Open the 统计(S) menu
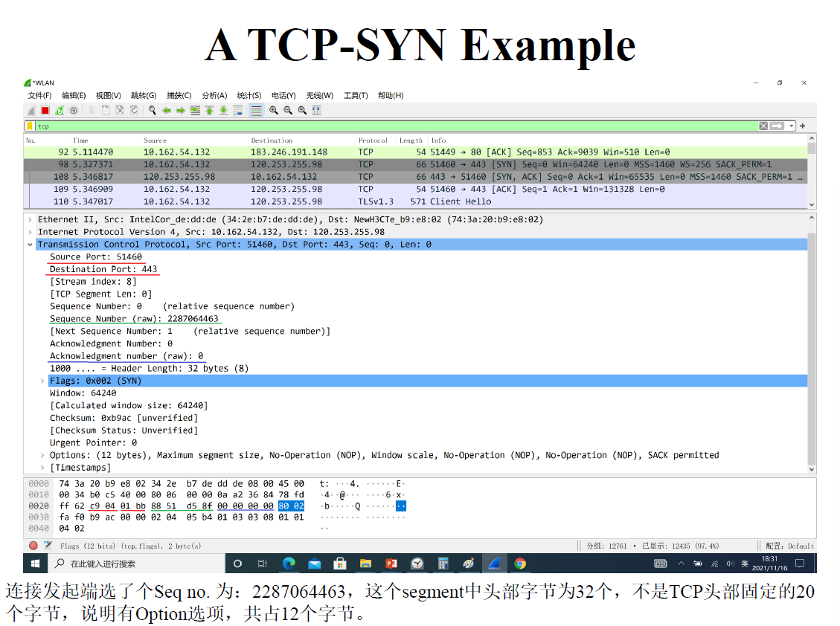Viewport: 840px width, 626px height. point(249,95)
